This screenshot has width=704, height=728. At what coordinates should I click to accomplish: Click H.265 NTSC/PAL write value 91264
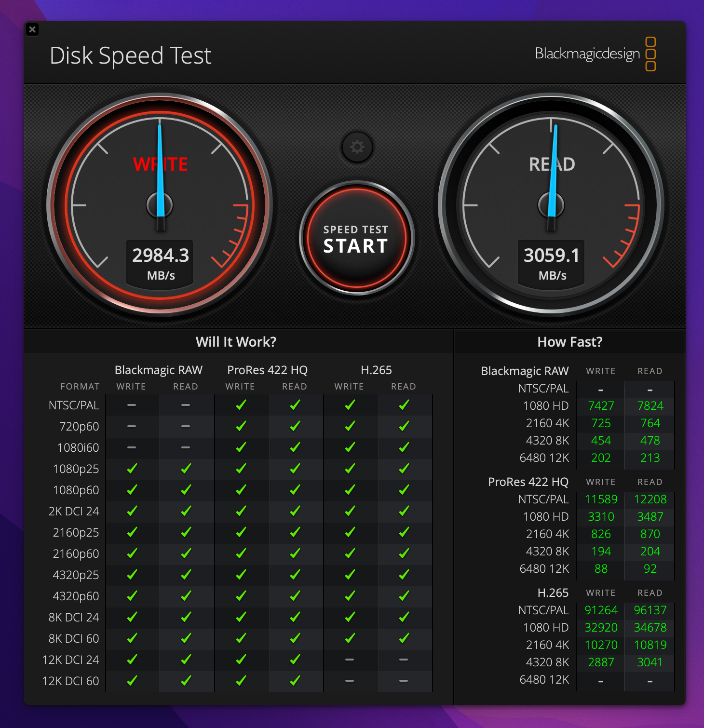tap(601, 610)
